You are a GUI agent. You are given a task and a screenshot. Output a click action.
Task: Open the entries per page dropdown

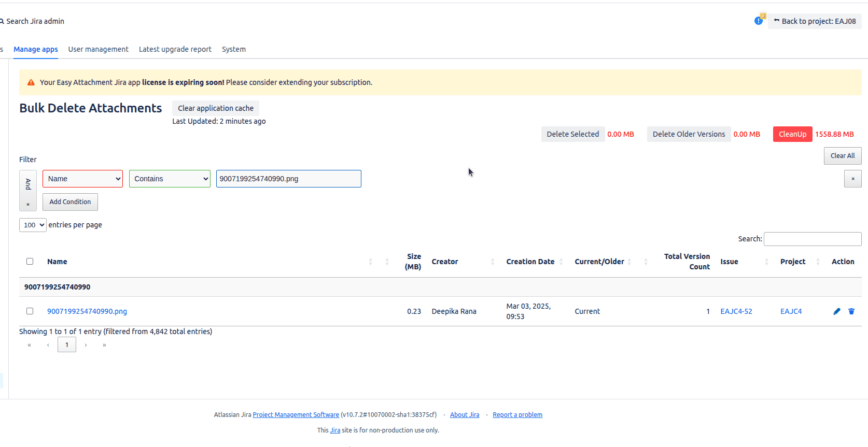[33, 225]
